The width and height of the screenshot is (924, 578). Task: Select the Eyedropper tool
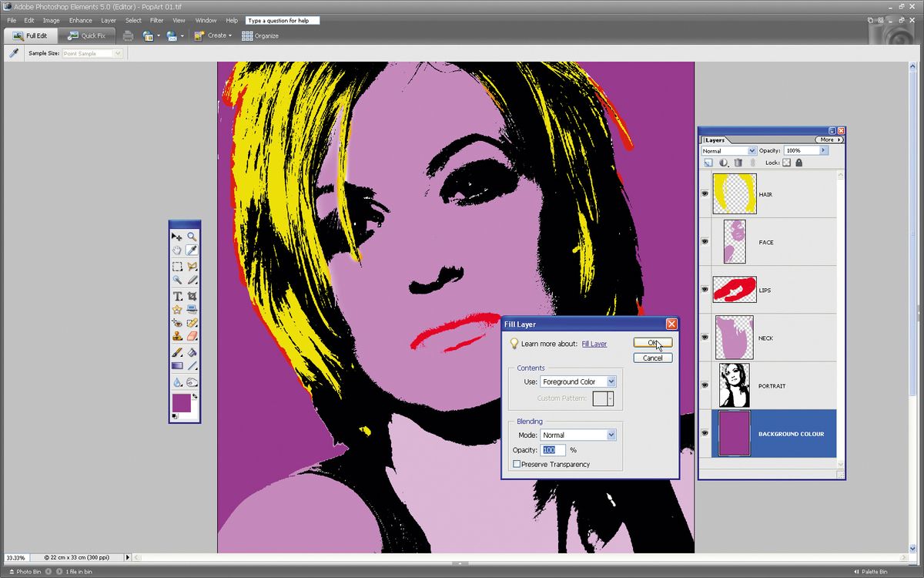click(192, 250)
